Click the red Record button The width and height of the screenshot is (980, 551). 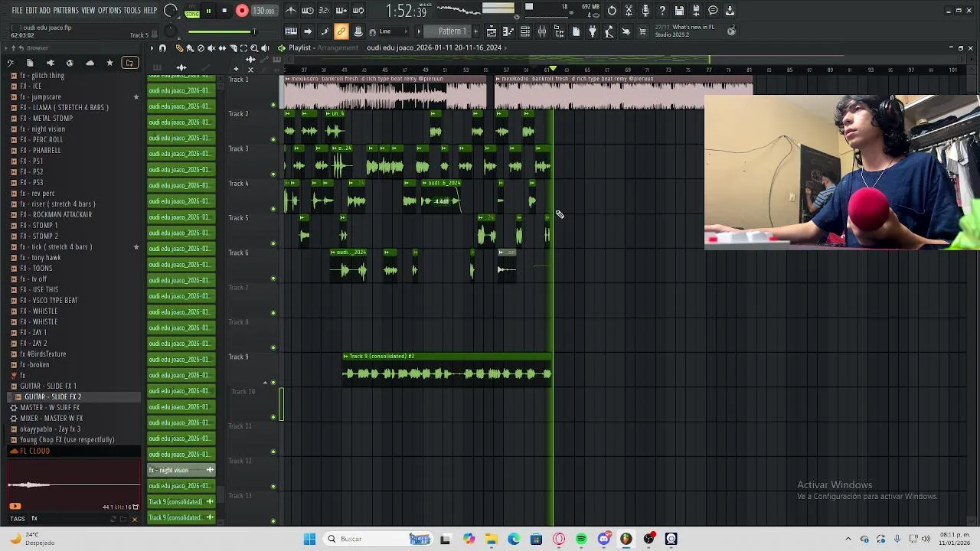coord(242,11)
